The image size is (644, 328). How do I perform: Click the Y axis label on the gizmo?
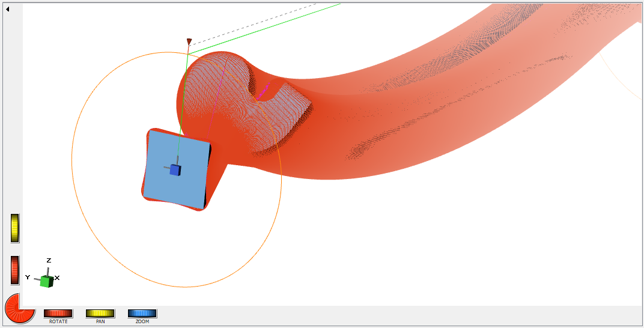[x=28, y=278]
